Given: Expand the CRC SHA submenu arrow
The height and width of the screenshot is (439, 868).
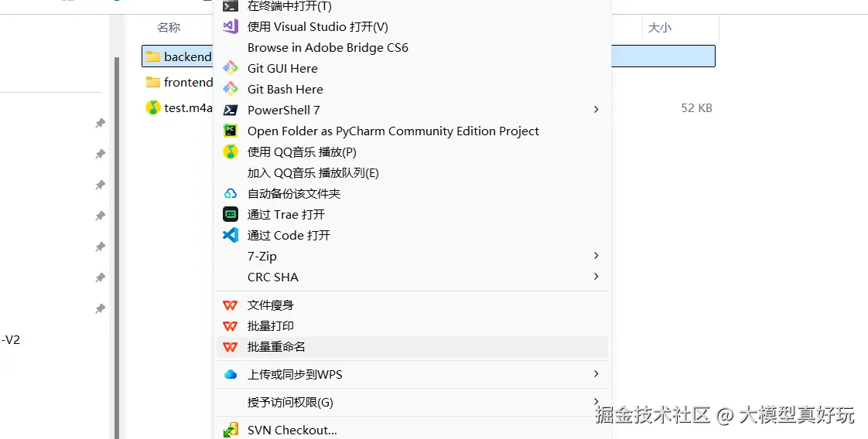Looking at the screenshot, I should pyautogui.click(x=596, y=277).
